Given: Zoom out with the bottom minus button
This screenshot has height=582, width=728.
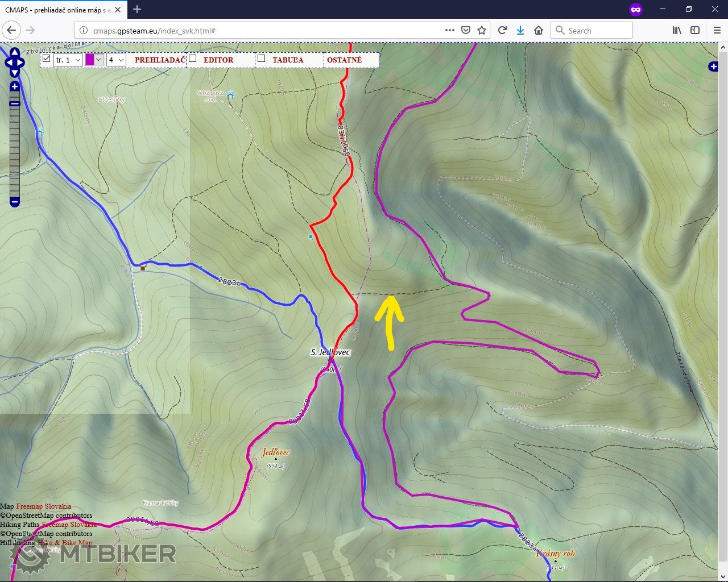Looking at the screenshot, I should coord(15,202).
